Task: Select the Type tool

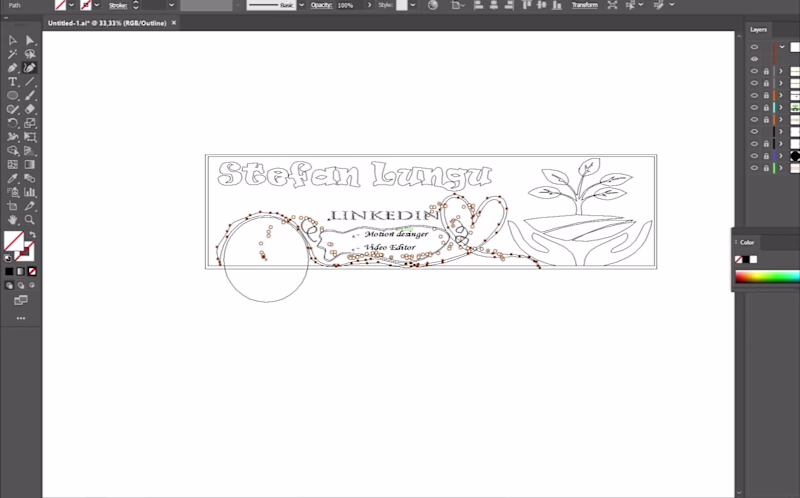Action: (x=13, y=82)
